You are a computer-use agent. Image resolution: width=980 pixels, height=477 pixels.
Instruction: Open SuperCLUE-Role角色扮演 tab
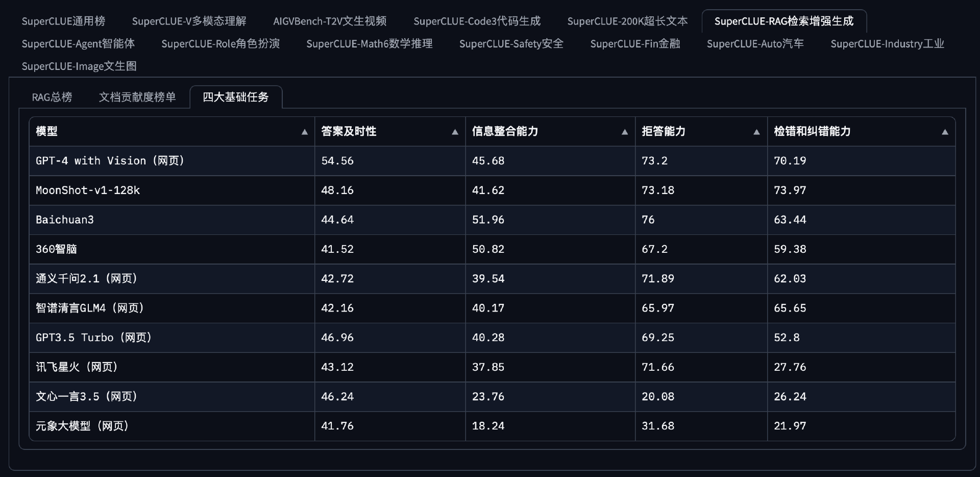[220, 43]
